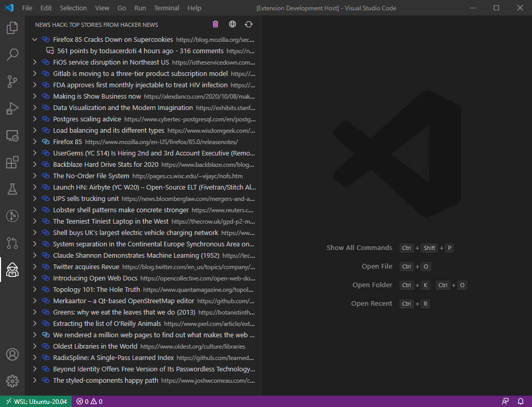Expand FiOS service disruption story
This screenshot has height=407, width=532.
(35, 62)
